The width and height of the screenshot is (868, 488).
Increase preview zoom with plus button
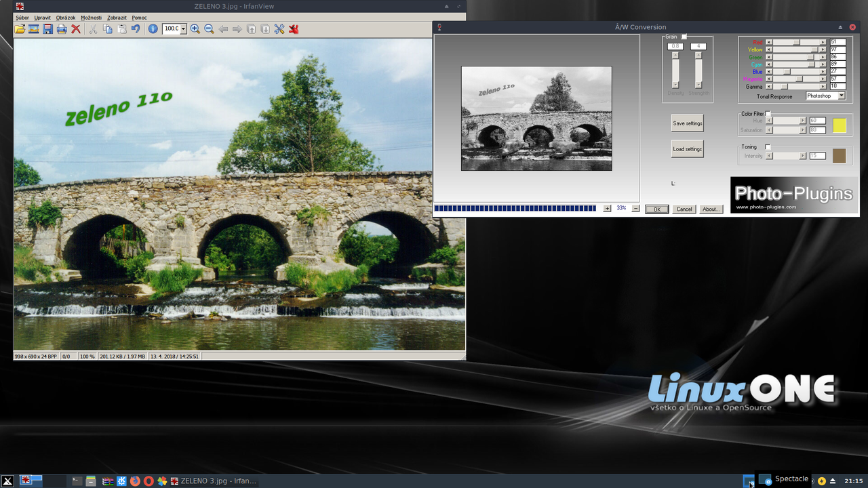point(607,208)
